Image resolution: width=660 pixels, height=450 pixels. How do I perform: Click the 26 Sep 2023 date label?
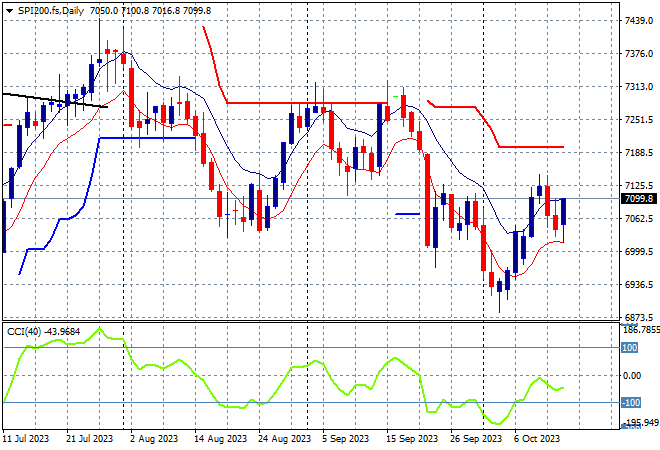[476, 439]
